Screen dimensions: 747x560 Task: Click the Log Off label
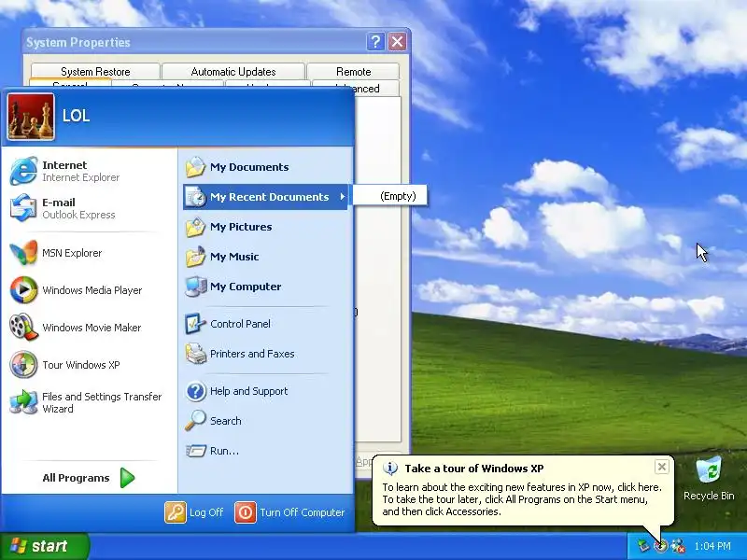click(x=206, y=512)
